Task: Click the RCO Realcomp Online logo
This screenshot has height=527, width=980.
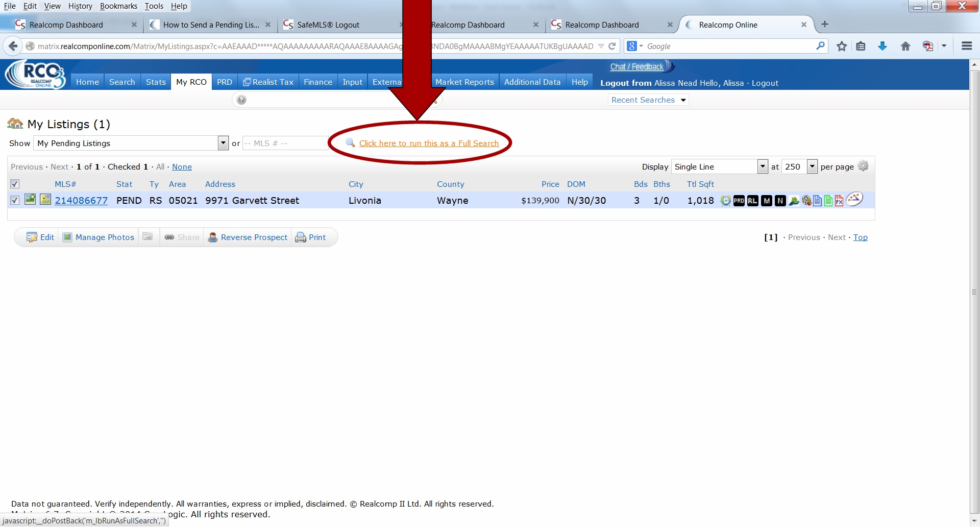Action: click(x=35, y=75)
